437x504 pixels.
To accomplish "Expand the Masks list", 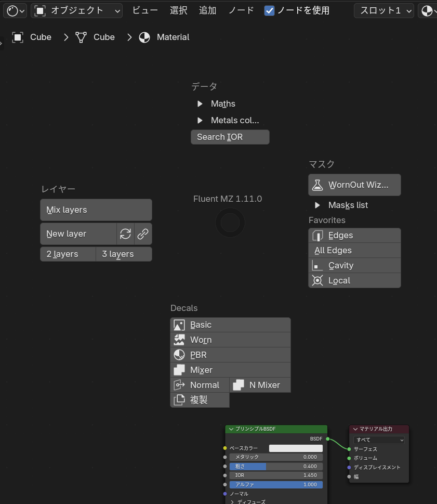I will point(317,205).
